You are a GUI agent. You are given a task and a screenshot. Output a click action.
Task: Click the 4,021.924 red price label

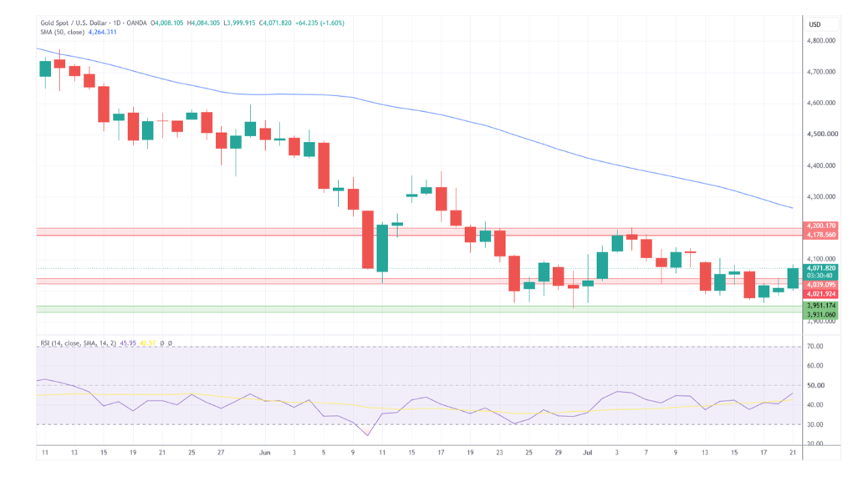[820, 294]
